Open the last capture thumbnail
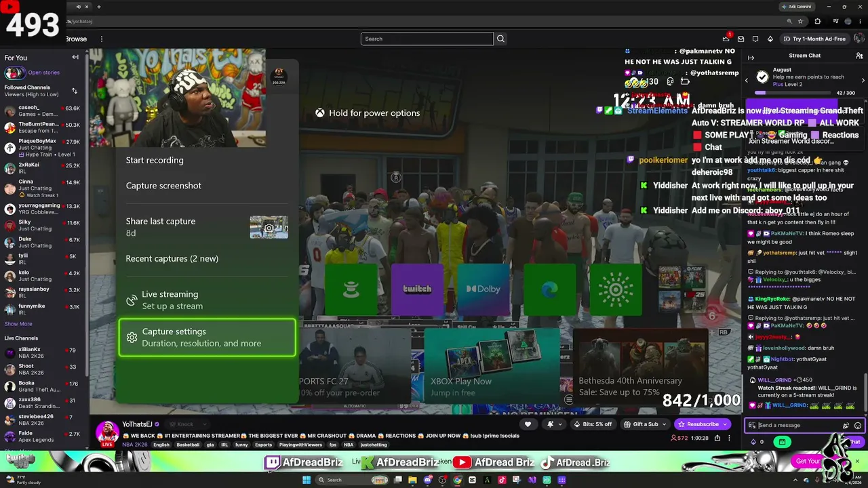This screenshot has height=488, width=868. click(x=269, y=227)
